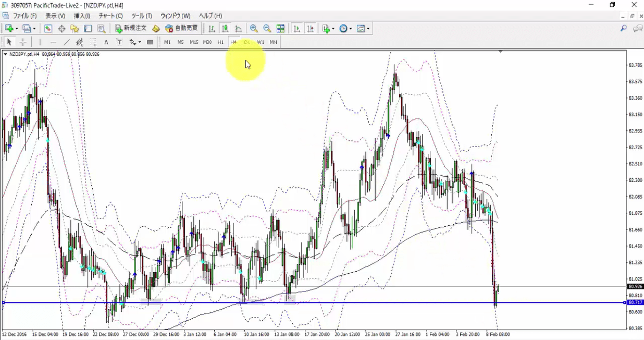Viewport: 644px width, 340px height.
Task: Toggle chart auto scroll
Action: point(297,29)
